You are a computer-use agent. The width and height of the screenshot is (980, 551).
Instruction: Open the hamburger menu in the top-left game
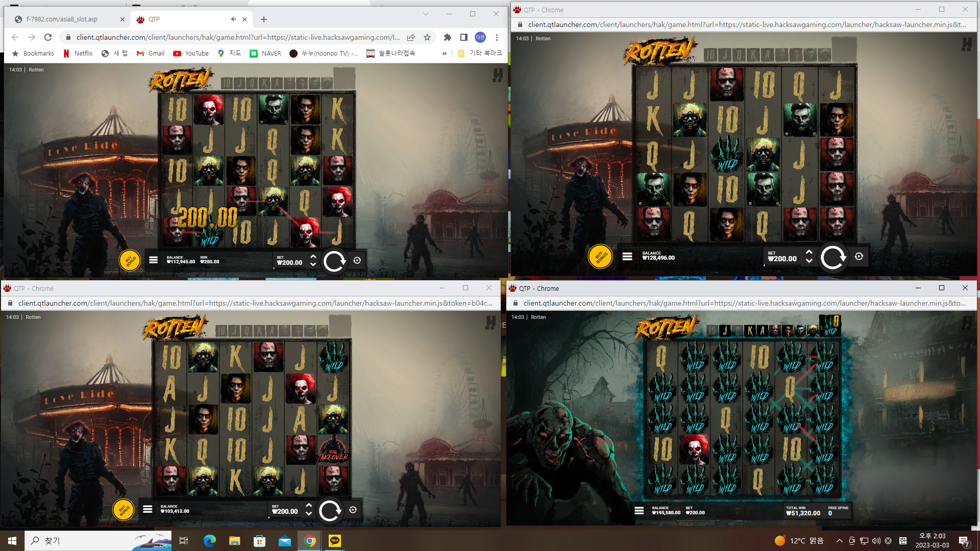pos(153,260)
